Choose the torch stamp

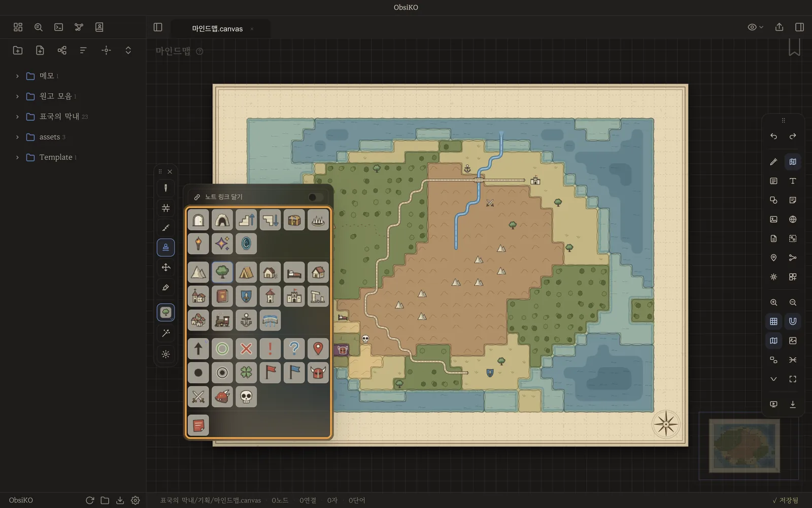198,244
